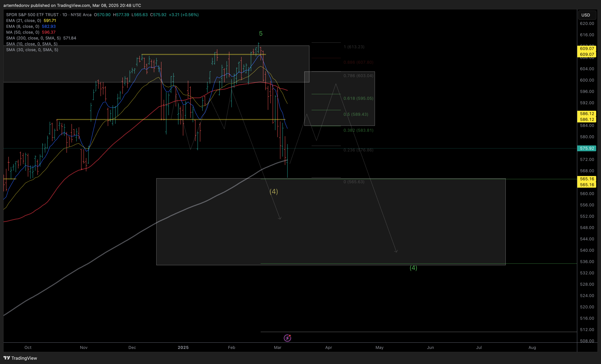Click the 536.00 price scale label
Image resolution: width=601 pixels, height=364 pixels.
[587, 262]
